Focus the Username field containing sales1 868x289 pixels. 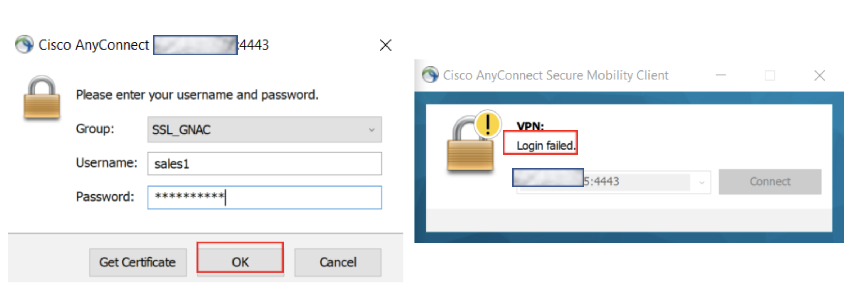coord(264,164)
